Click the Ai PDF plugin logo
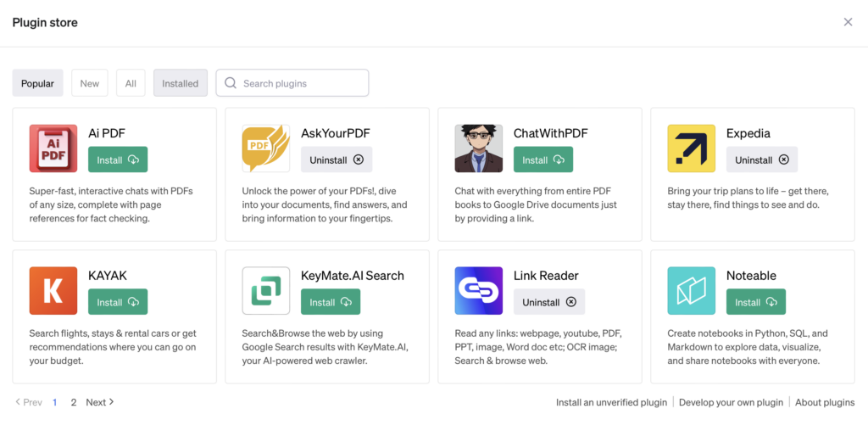 tap(53, 148)
